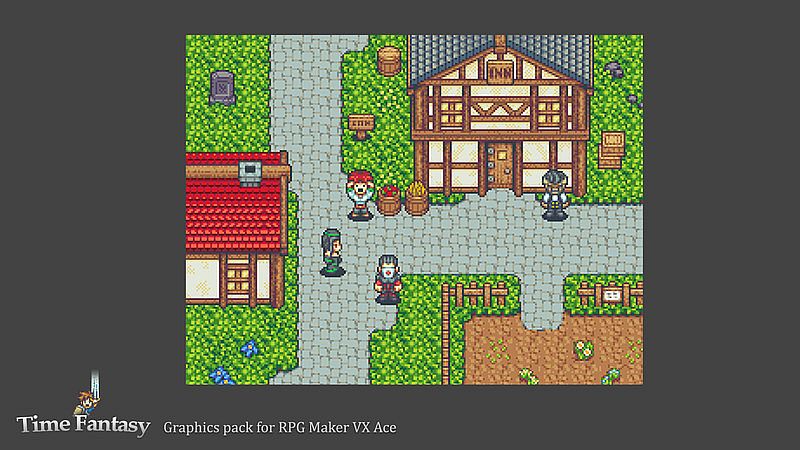
Task: Click the blue flower nearest the red-roofed house
Action: (249, 348)
